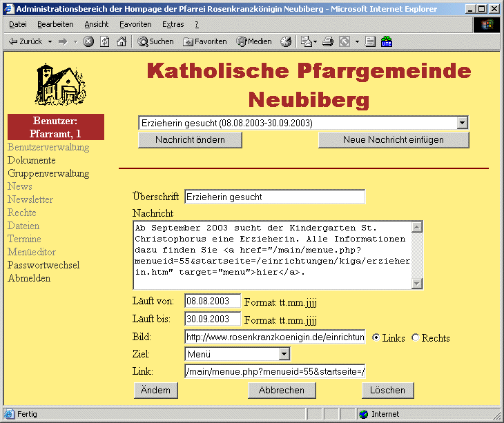Click the Windows flag logo in menu bar
Image resolution: width=504 pixels, height=423 pixels.
(x=487, y=24)
